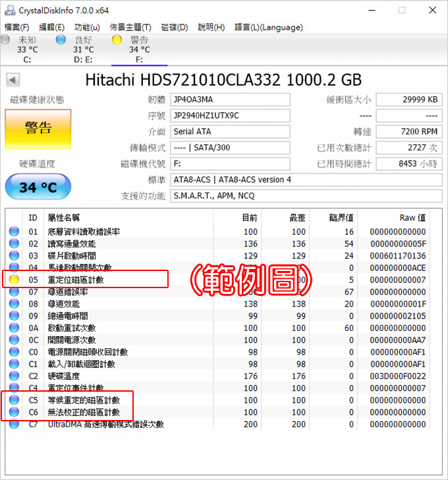Open the 語言(L)(Language) menu
Viewport: 448px width, 480px height.
(269, 27)
